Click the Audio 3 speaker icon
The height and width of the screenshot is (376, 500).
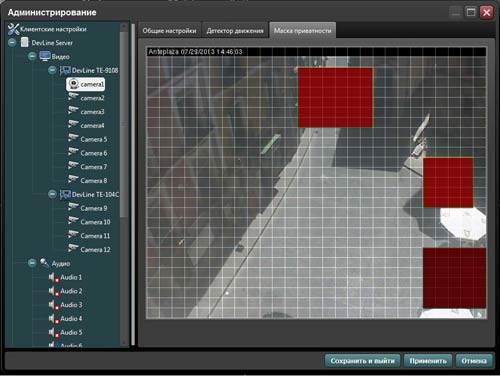[x=54, y=305]
